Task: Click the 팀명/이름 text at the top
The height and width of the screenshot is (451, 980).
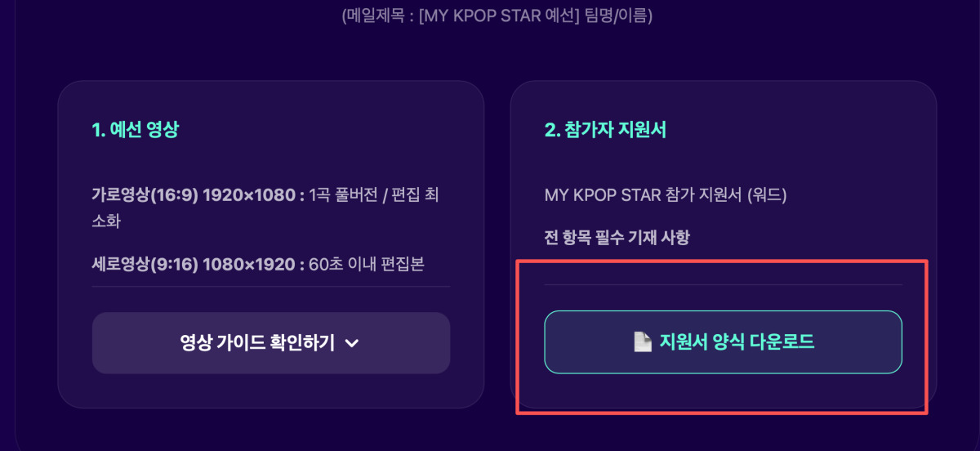Action: [618, 15]
